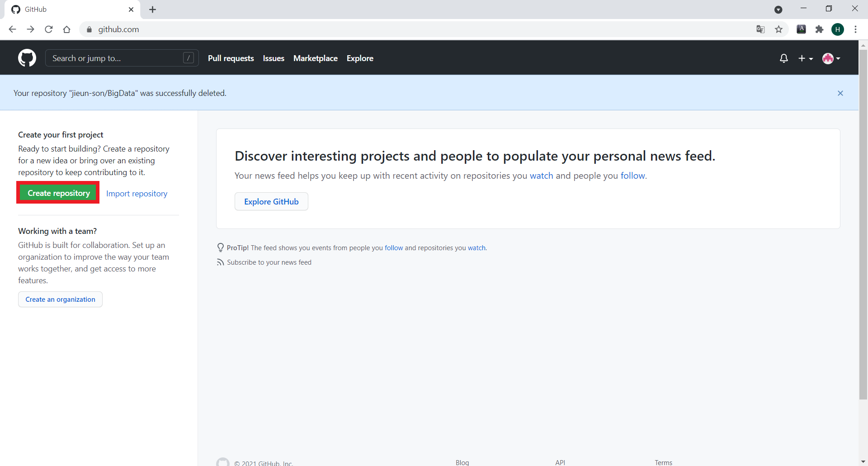The height and width of the screenshot is (466, 868).
Task: Open Pull requests in the header
Action: [x=231, y=58]
